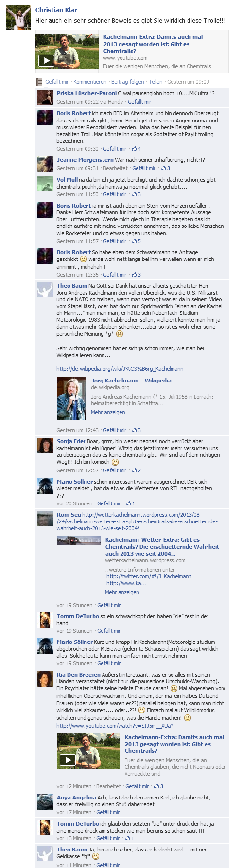
Task: Click 'Gefällt mir' on Anya Angelina's comment
Action: (108, 812)
